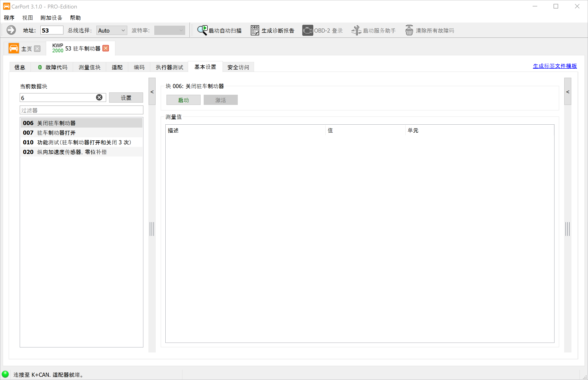Click the connect arrow icon next to address
The width and height of the screenshot is (588, 380).
pos(11,30)
